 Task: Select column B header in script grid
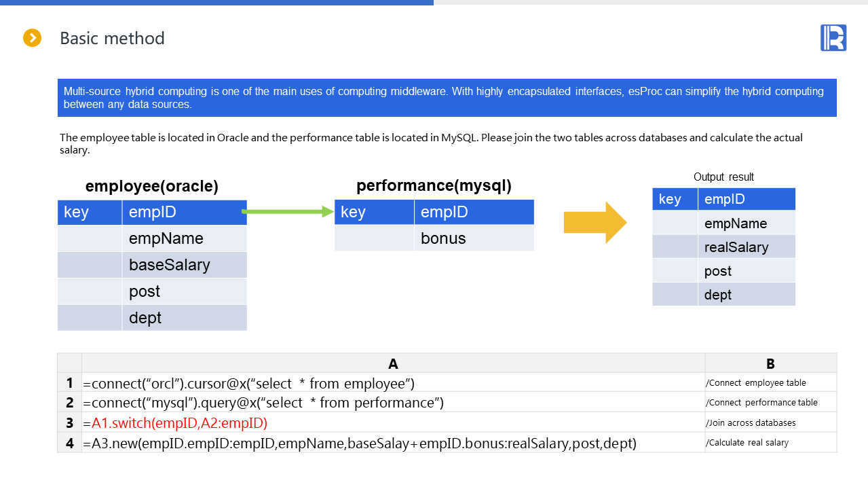coord(770,363)
